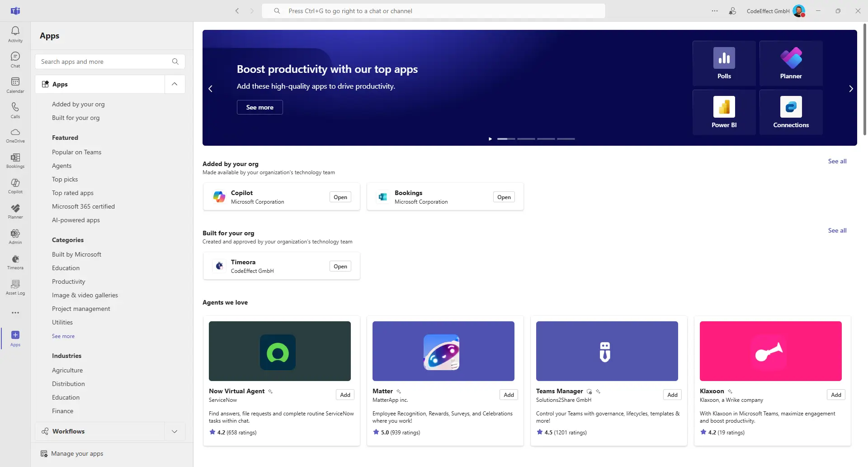
Task: Open the Bookings app card
Action: (504, 197)
